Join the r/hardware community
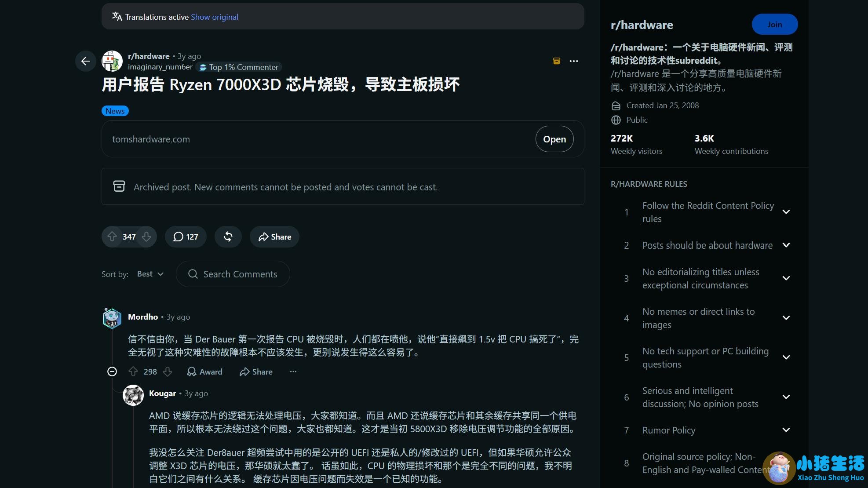 coord(775,24)
